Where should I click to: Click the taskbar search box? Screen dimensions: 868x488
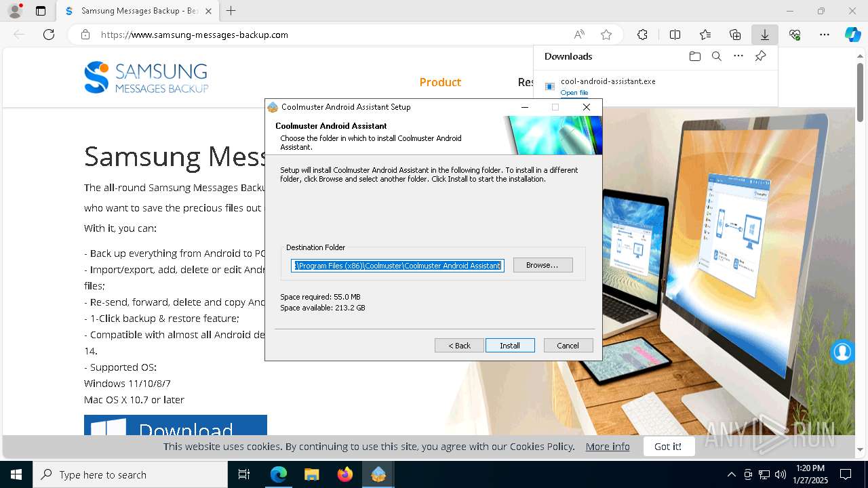(130, 474)
